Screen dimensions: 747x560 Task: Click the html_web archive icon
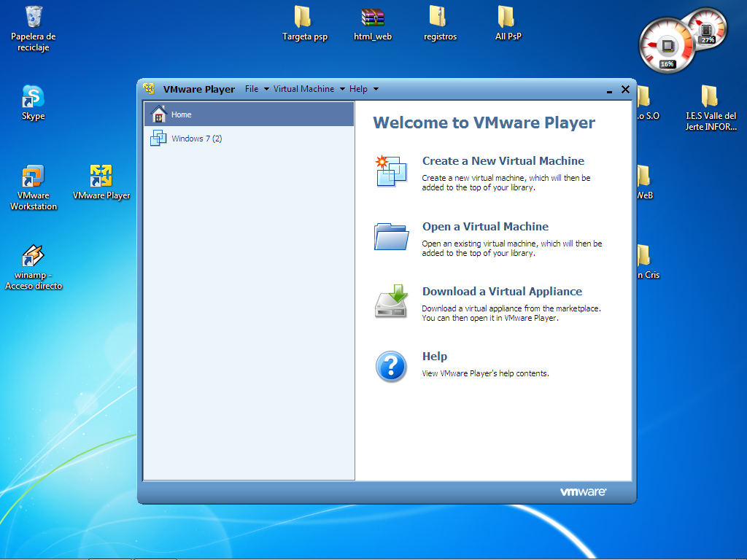(x=373, y=17)
